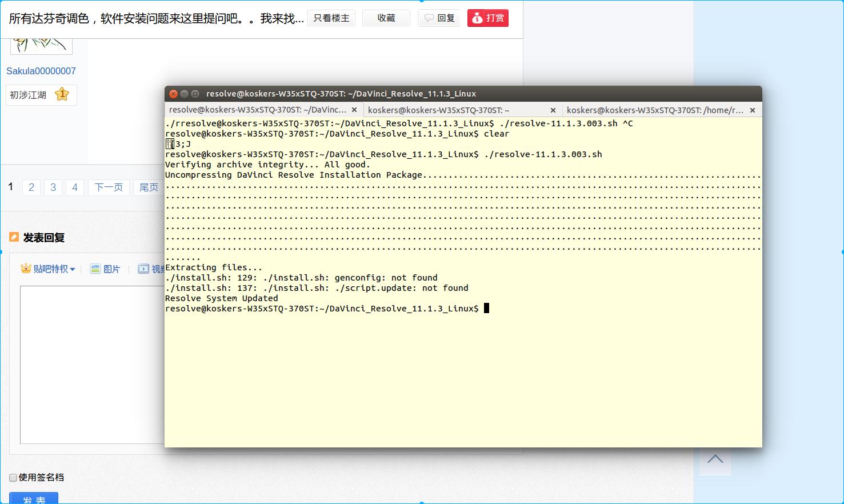Minimize the terminal window
The image size is (844, 504).
(x=185, y=94)
